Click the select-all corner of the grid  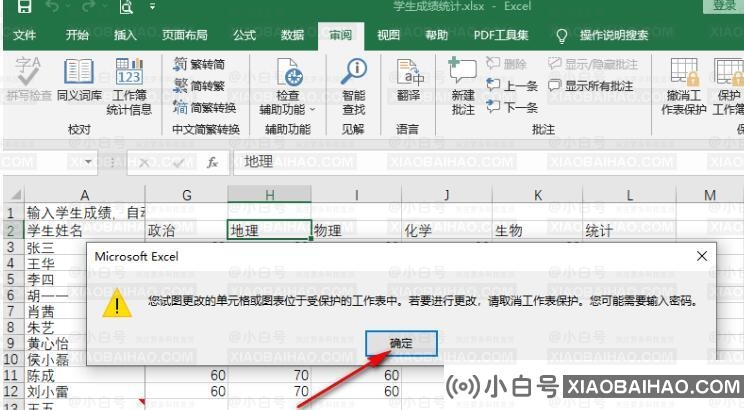click(13, 195)
